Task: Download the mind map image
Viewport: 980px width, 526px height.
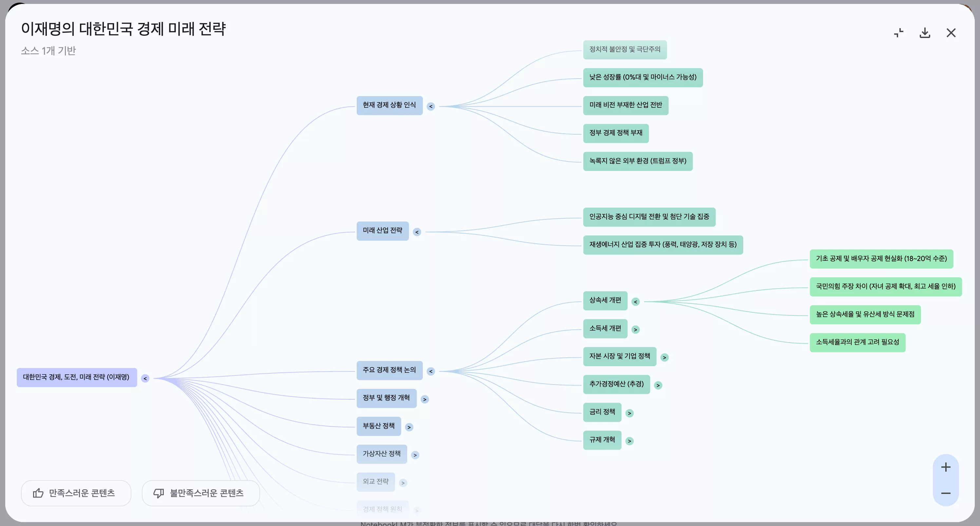Action: (x=925, y=33)
